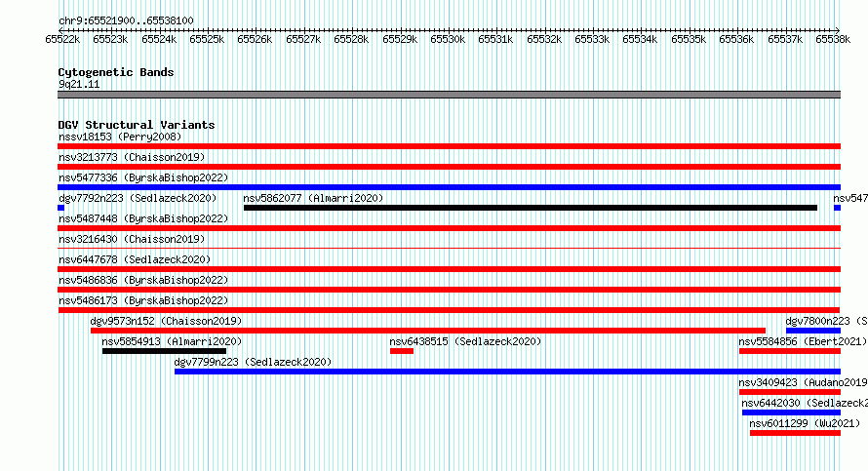
Task: Click the red bar under nssv18153 (Perry2008)
Action: click(x=449, y=146)
